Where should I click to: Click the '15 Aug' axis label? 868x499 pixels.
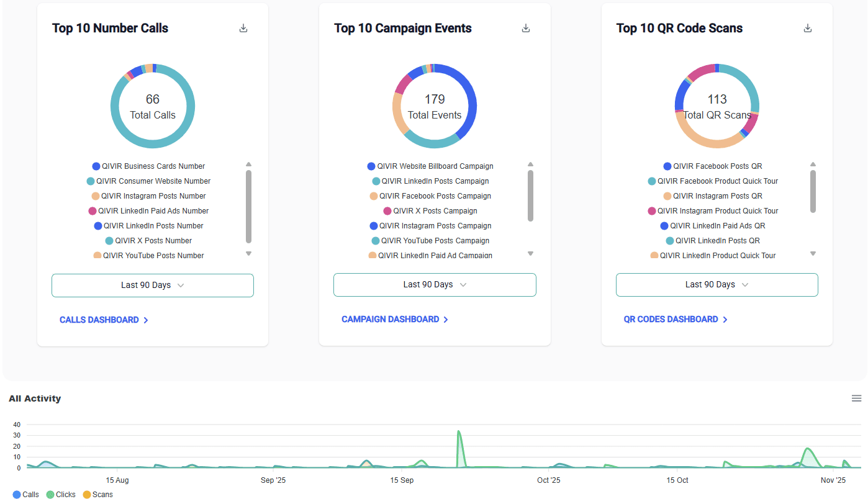point(117,480)
